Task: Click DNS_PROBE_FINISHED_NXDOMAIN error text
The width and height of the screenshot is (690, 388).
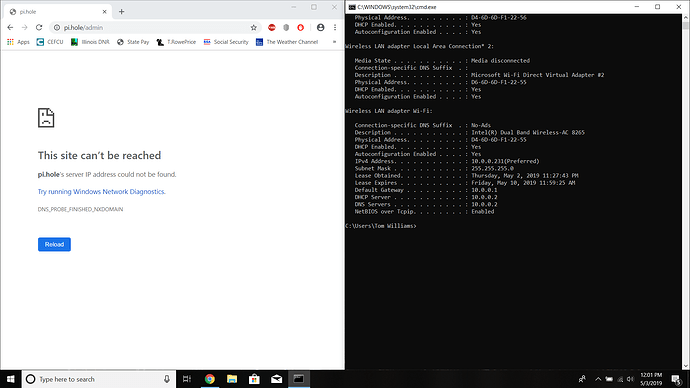Action: click(x=80, y=209)
